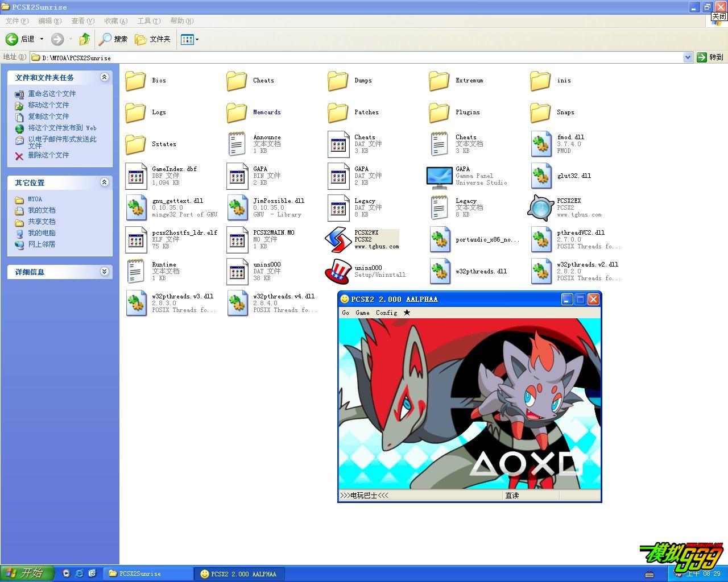
Task: Collapse the Other Places panel
Action: (x=104, y=182)
